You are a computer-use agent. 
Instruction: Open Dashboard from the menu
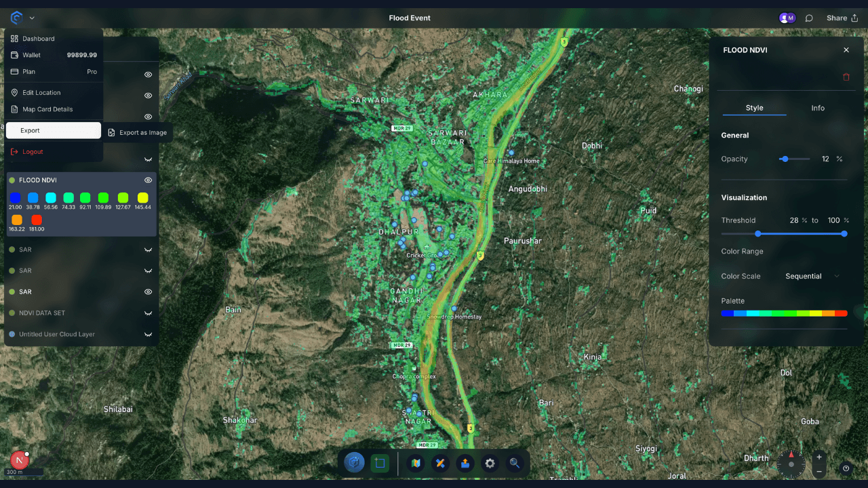click(x=38, y=39)
